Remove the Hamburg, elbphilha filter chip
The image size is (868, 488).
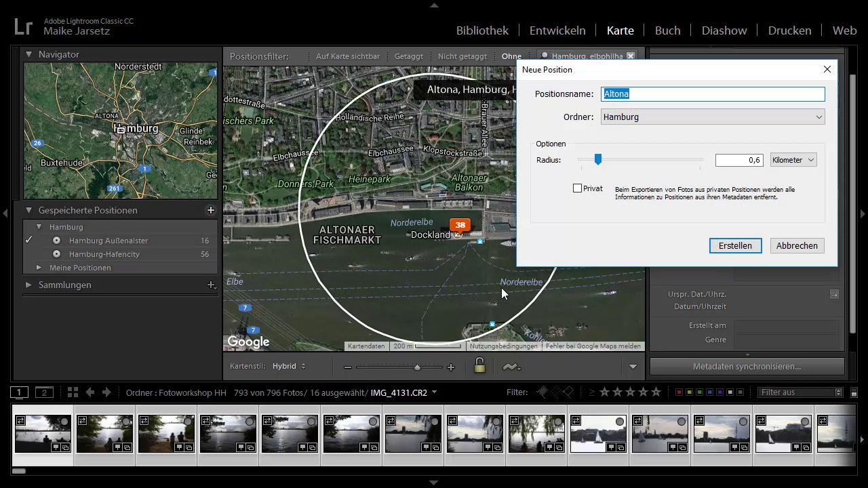[x=631, y=56]
